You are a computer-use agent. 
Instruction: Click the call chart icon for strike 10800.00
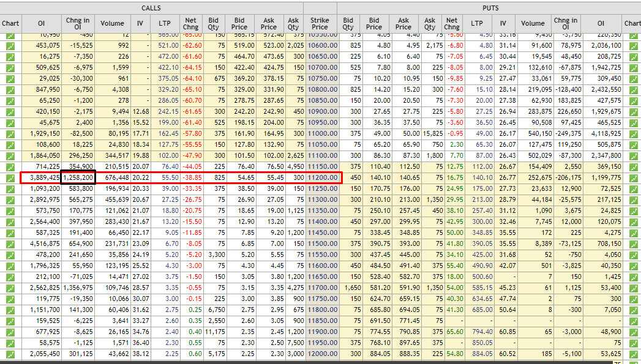pyautogui.click(x=10, y=89)
